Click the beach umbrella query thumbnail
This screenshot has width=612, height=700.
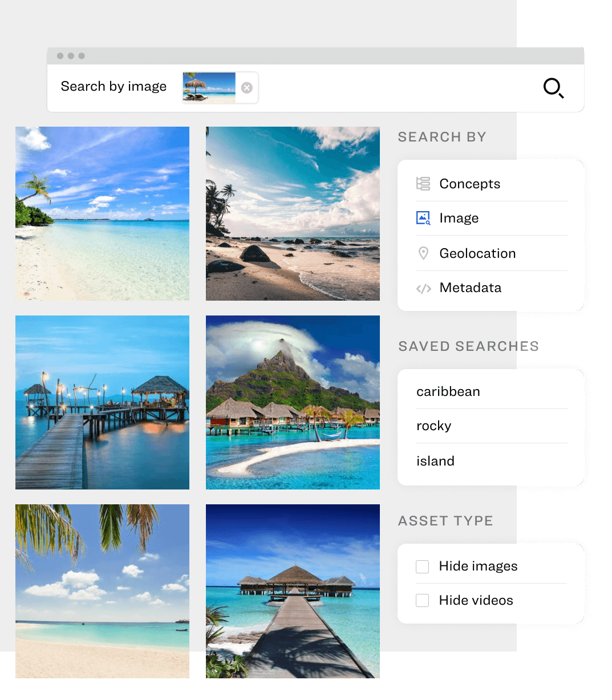(209, 87)
